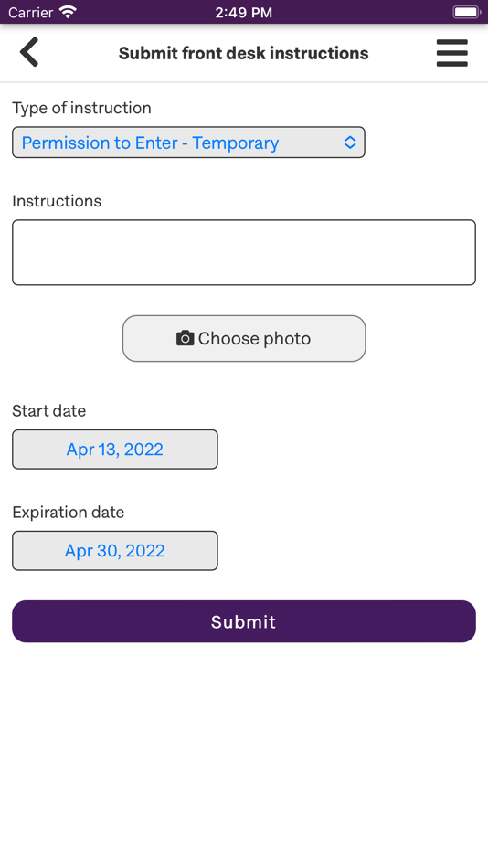Click the Start date label
The height and width of the screenshot is (868, 488).
pos(48,411)
